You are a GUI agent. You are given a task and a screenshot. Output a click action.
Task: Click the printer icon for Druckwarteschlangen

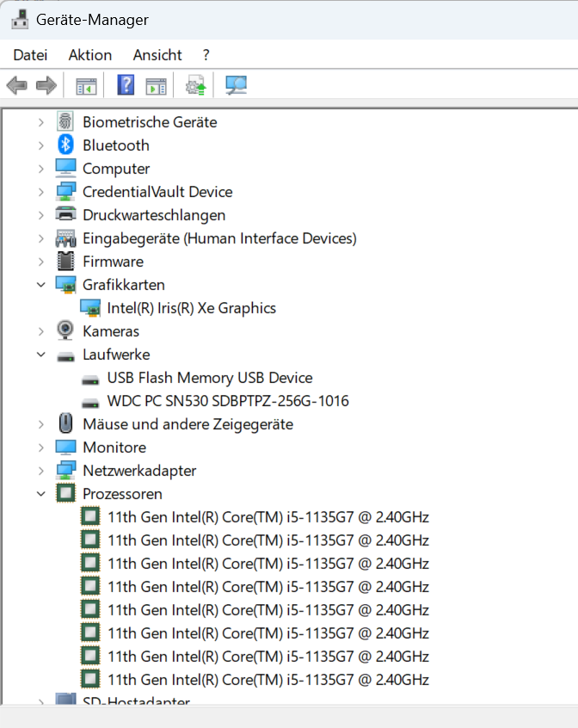coord(65,214)
